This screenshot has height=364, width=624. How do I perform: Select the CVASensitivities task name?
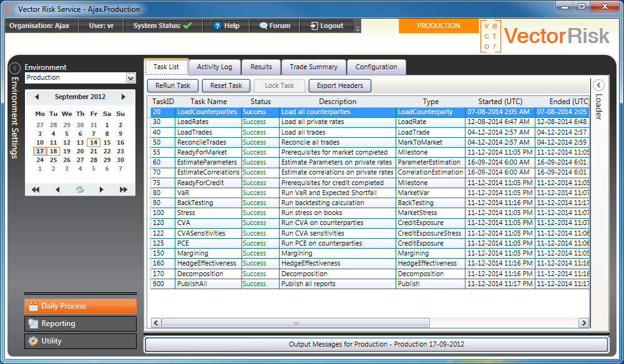point(201,233)
